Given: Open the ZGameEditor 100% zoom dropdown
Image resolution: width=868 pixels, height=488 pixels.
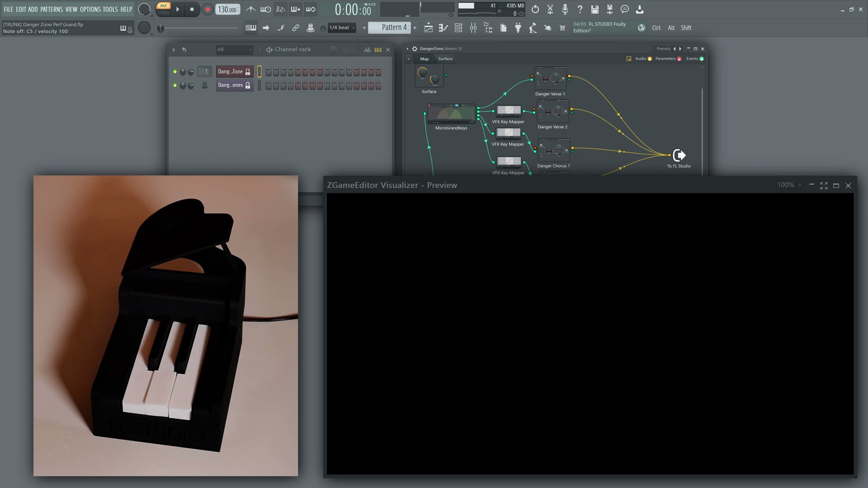Looking at the screenshot, I should [789, 185].
